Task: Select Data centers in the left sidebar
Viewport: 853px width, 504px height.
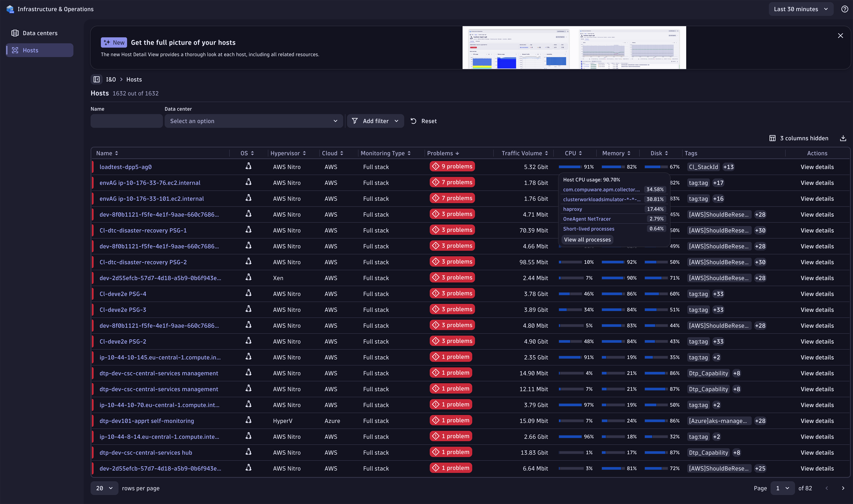Action: click(x=40, y=33)
